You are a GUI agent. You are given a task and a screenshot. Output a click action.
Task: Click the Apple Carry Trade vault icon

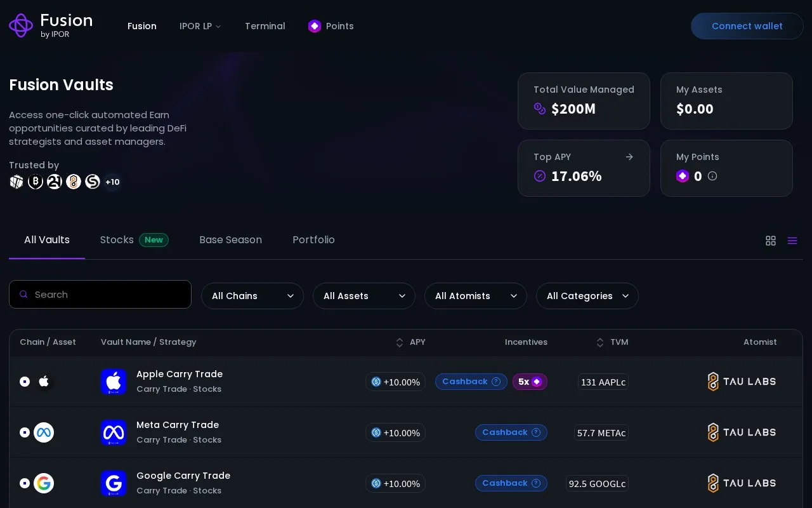click(x=114, y=382)
